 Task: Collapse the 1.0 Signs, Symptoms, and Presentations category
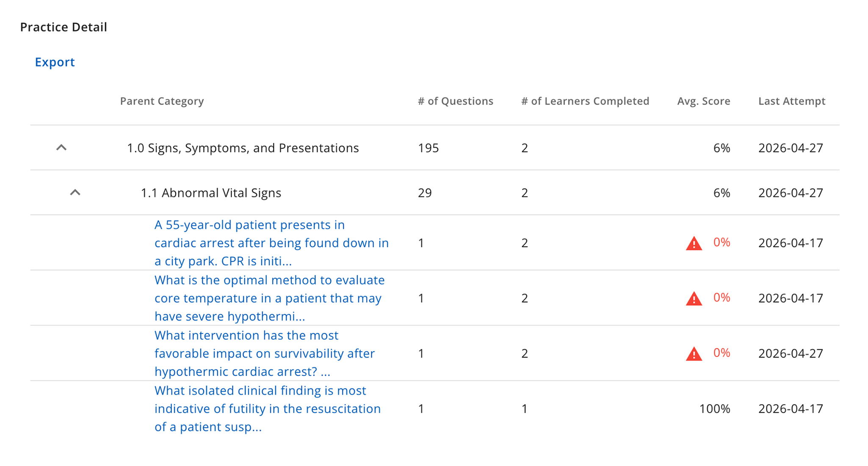point(61,148)
